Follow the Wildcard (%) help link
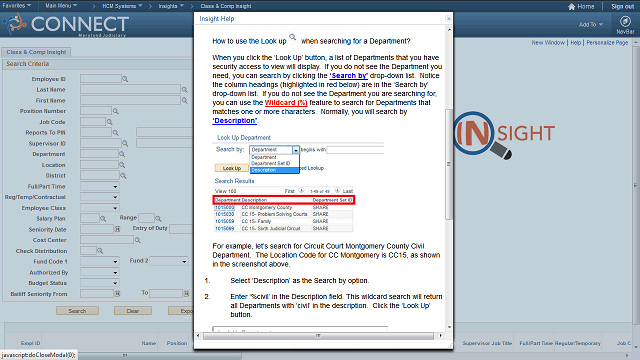The image size is (640, 360). (x=286, y=102)
